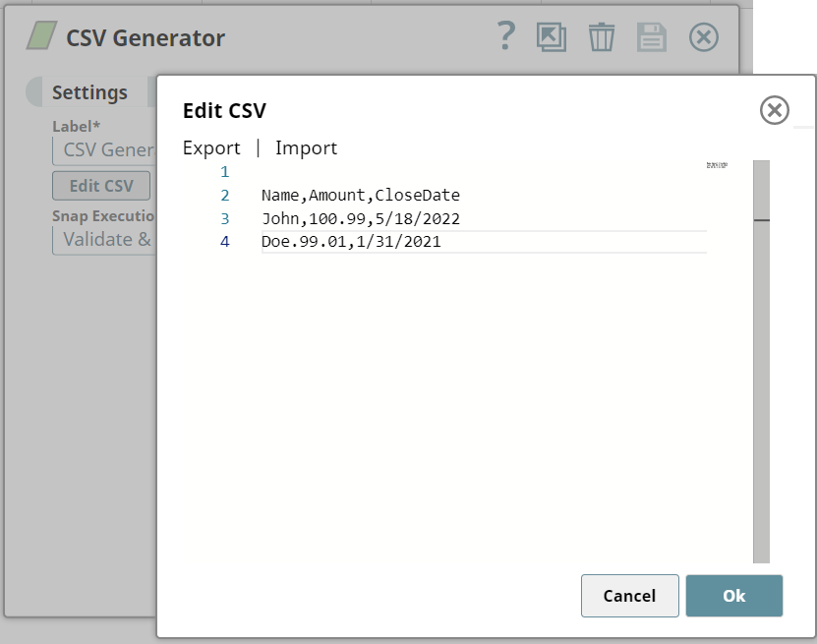This screenshot has height=644, width=817.
Task: Open the Snap Execution dropdown
Action: tap(105, 240)
